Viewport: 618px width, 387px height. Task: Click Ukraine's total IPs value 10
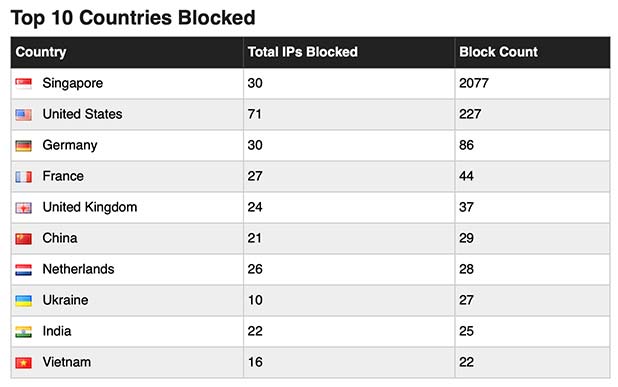point(255,300)
